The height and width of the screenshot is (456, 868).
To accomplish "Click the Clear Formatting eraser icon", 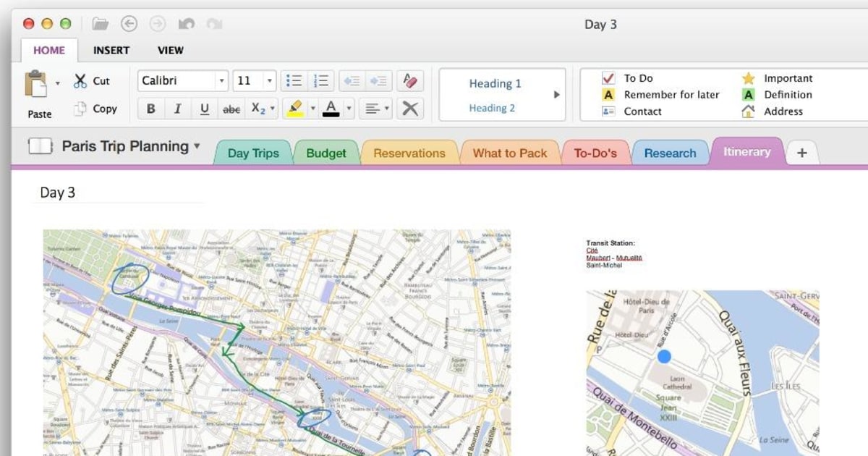I will pyautogui.click(x=409, y=80).
